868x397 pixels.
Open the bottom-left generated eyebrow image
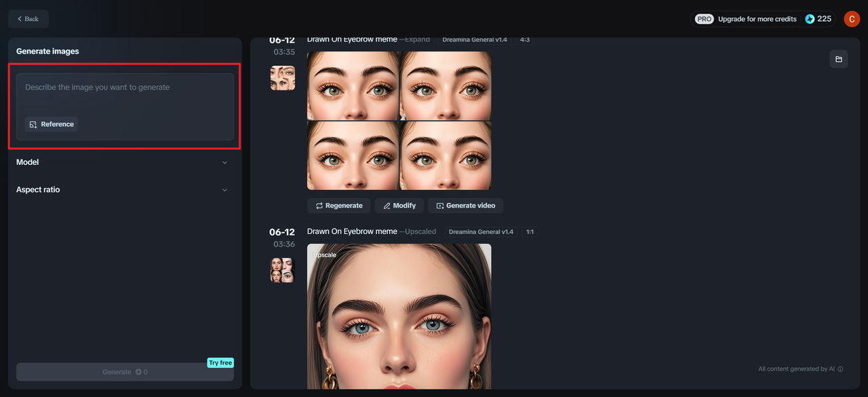353,155
